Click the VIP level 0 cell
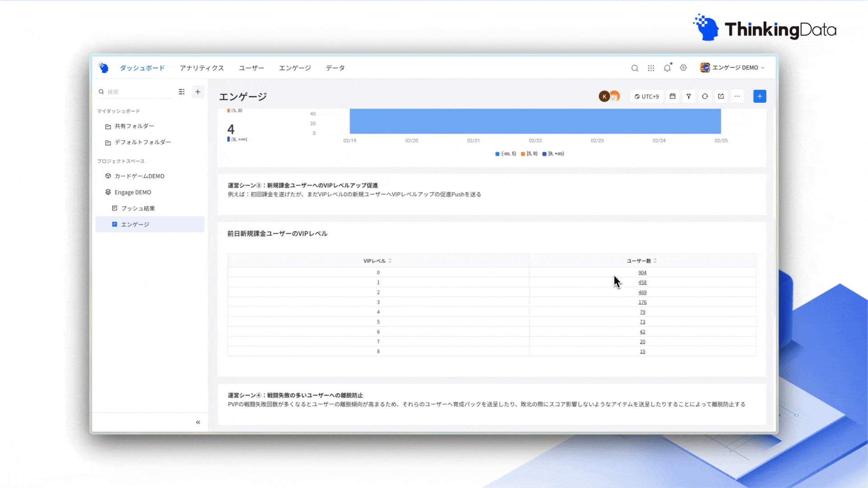Viewport: 868px width, 488px height. (x=378, y=272)
